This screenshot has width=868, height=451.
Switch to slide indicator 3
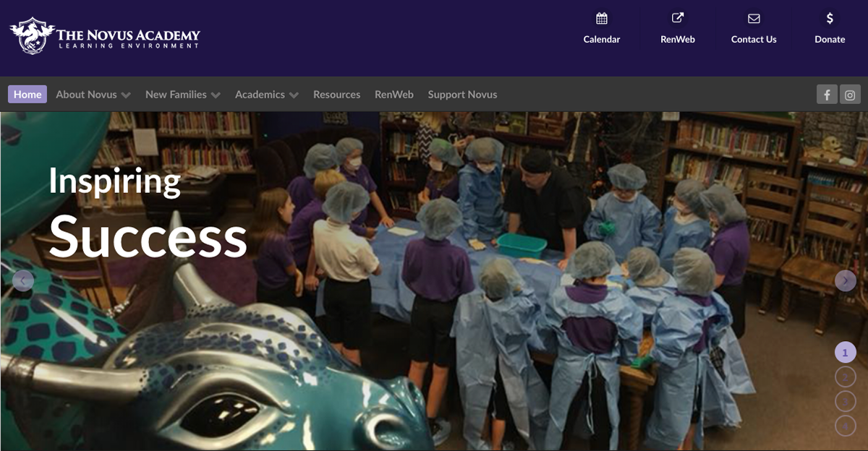pyautogui.click(x=846, y=401)
